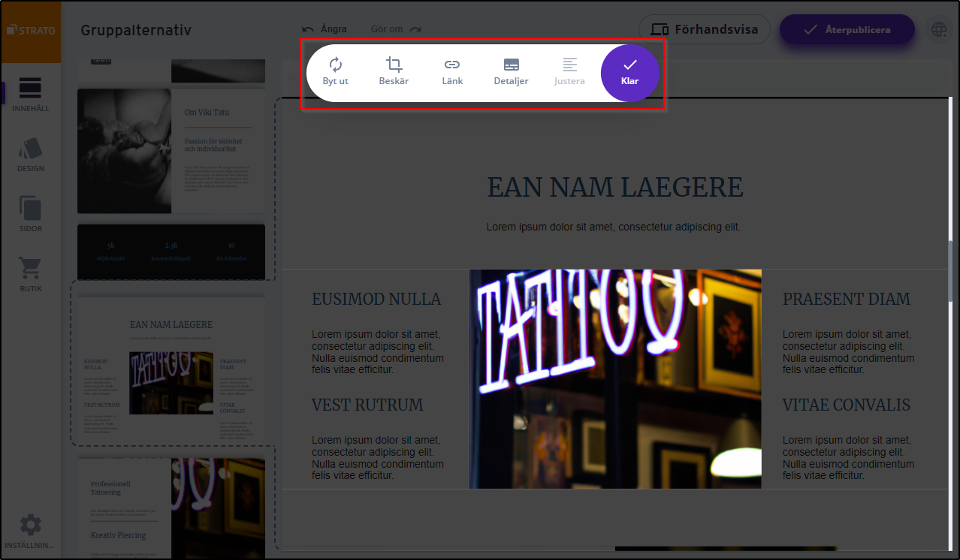Select the Om Viki Tatu section thumbnail
This screenshot has height=560, width=960.
[x=171, y=152]
